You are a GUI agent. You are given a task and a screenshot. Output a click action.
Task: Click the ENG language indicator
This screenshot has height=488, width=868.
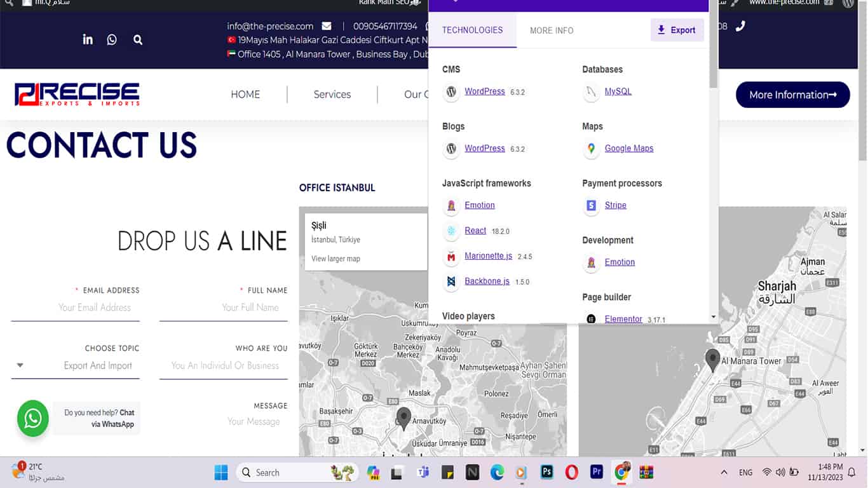click(x=746, y=472)
